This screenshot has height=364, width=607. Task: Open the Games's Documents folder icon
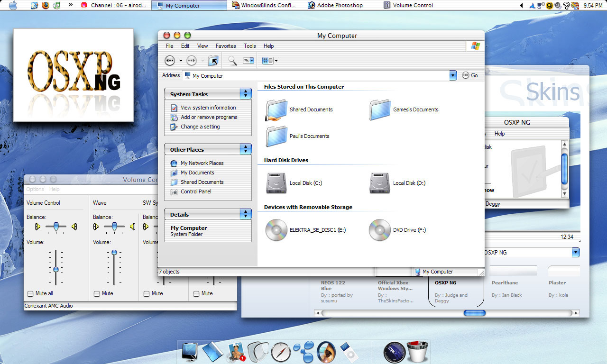380,110
